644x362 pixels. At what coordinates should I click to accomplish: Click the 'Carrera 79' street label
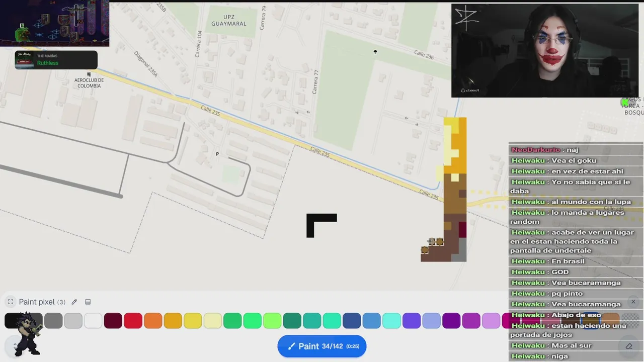click(264, 18)
